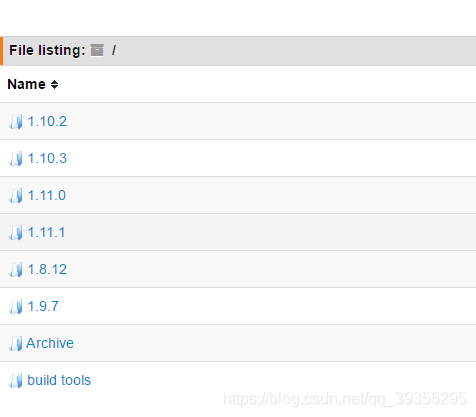This screenshot has width=476, height=417.
Task: Click the folder icon beside 1.11.0
Action: click(x=16, y=196)
